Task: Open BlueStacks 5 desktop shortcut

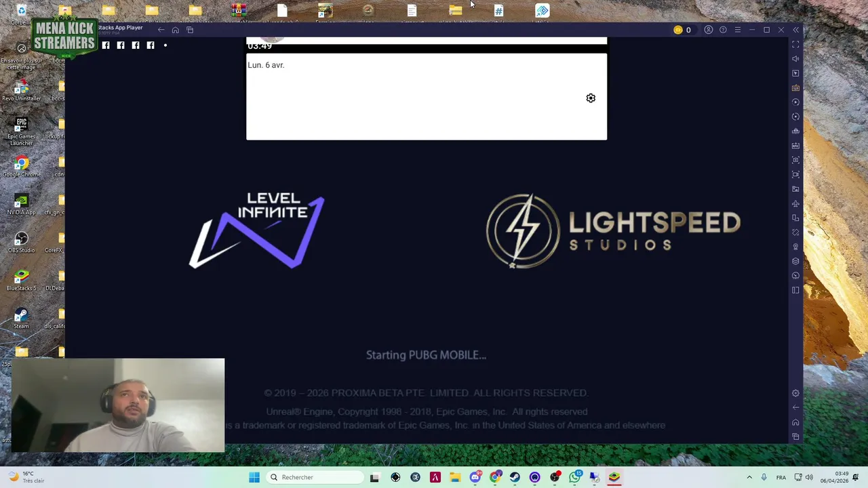Action: click(22, 280)
